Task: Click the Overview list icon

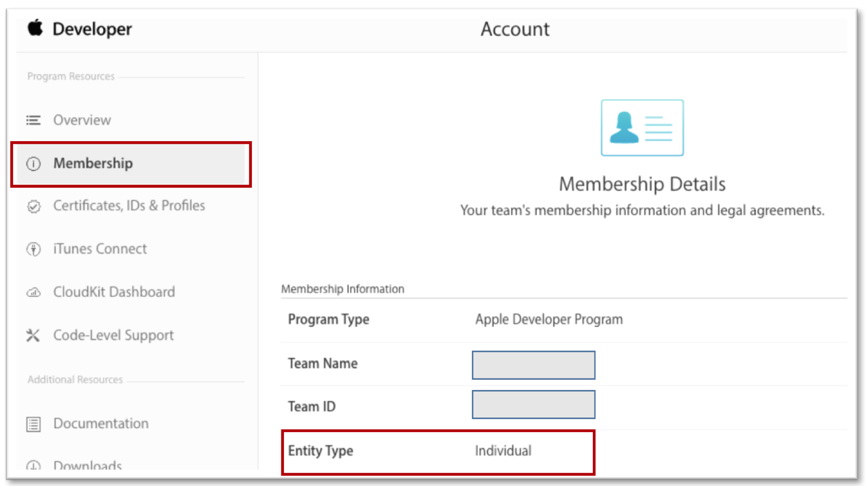Action: 33,120
